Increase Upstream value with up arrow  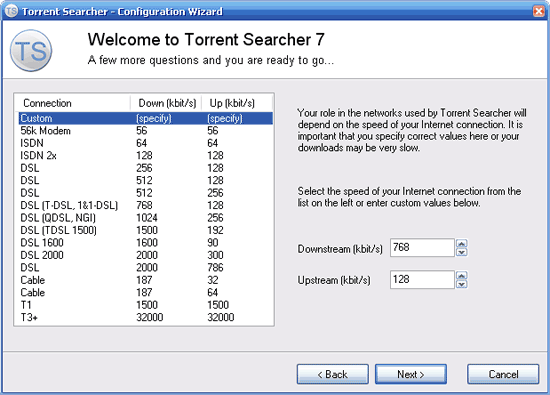462,275
